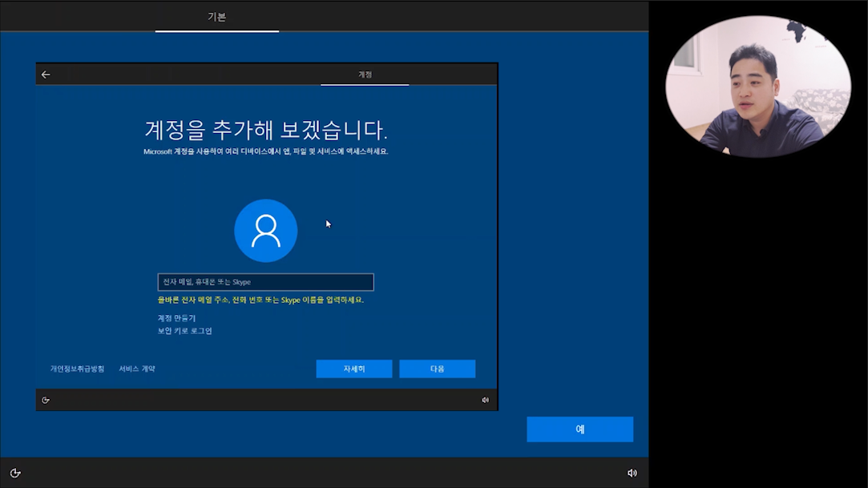The image size is (868, 488).
Task: Open the 계정 만들기 link
Action: pyautogui.click(x=176, y=318)
